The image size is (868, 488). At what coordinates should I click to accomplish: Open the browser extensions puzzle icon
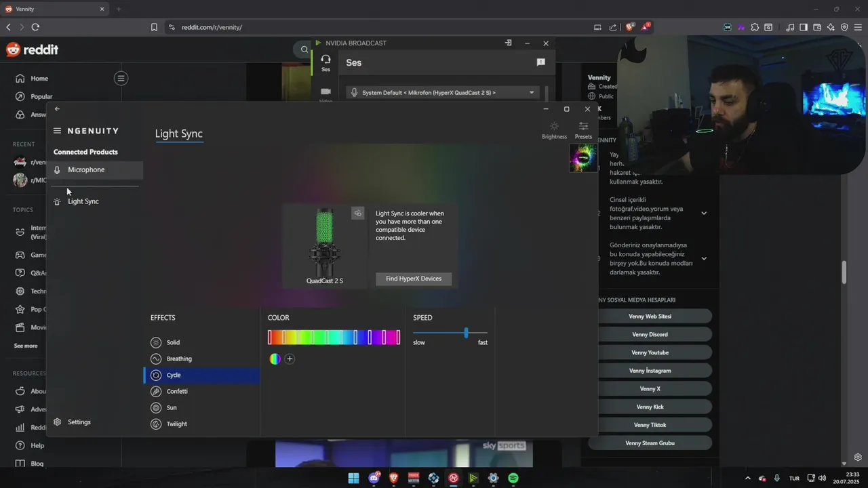click(755, 27)
